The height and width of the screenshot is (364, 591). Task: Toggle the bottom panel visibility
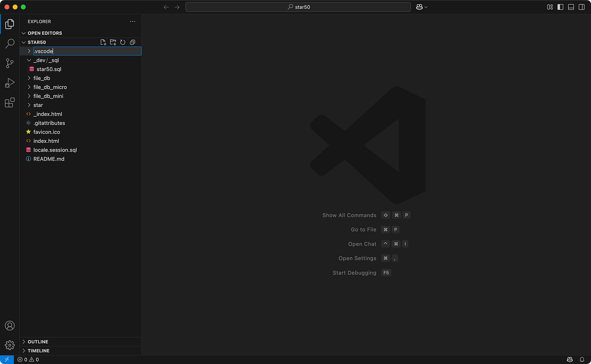pyautogui.click(x=571, y=7)
